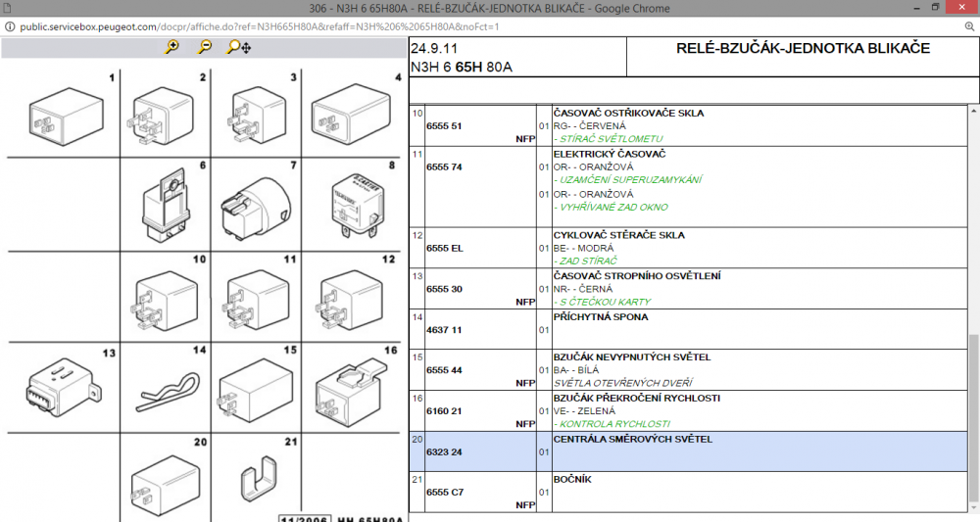Click ČASOVAČ STROPNÍHO OSVĚTLENÍ heading
The height and width of the screenshot is (522, 980).
[x=637, y=275]
